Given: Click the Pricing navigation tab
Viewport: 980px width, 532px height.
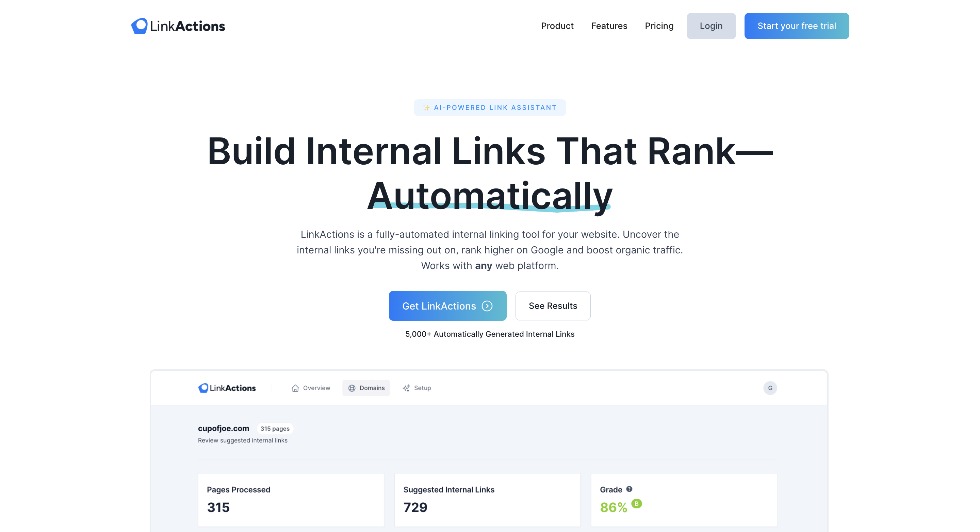Looking at the screenshot, I should pyautogui.click(x=659, y=26).
